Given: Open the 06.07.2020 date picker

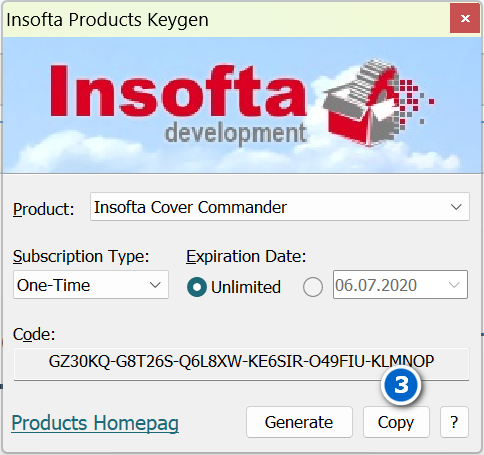Looking at the screenshot, I should click(x=400, y=285).
